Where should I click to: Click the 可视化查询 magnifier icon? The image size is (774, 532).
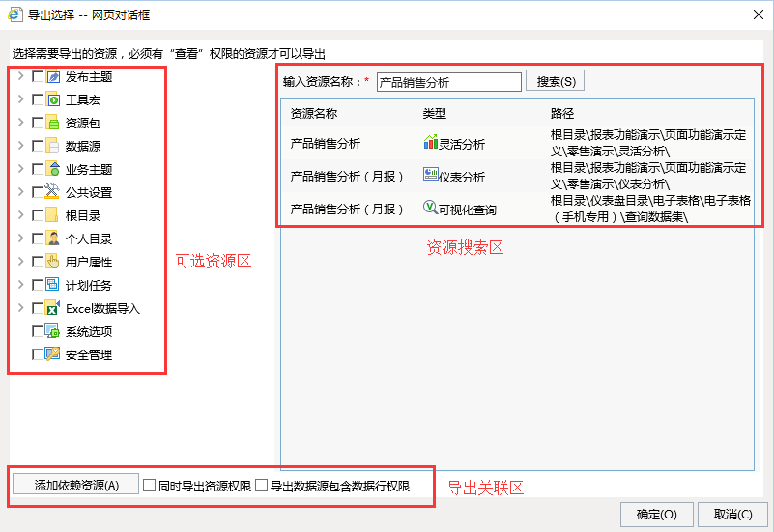pyautogui.click(x=430, y=207)
